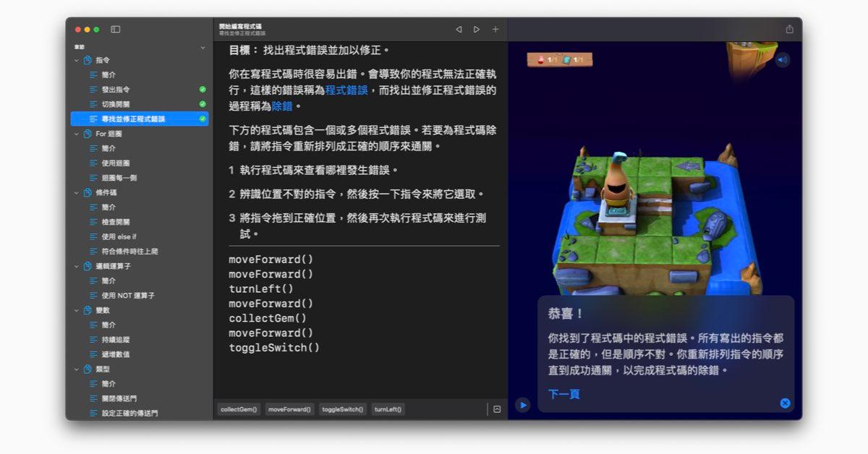Screen dimensions: 868x454
Task: Insert turnLeft() from shortcut bar
Action: (388, 409)
